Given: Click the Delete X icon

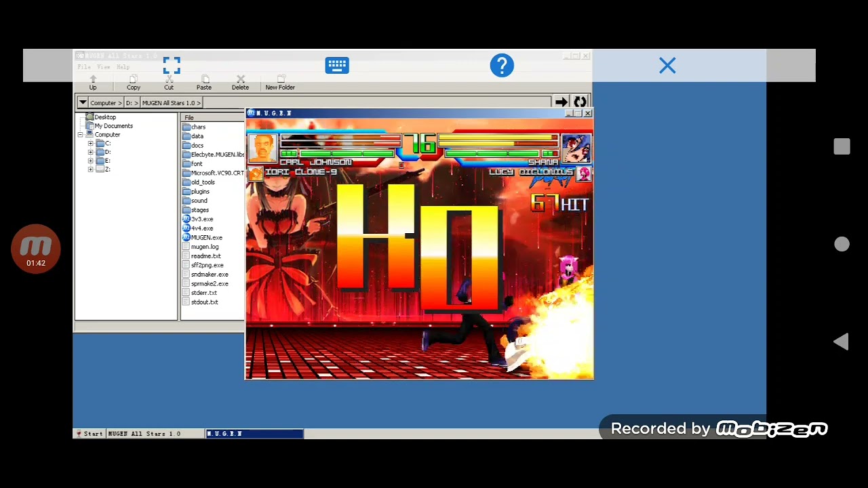Looking at the screenshot, I should tap(240, 83).
